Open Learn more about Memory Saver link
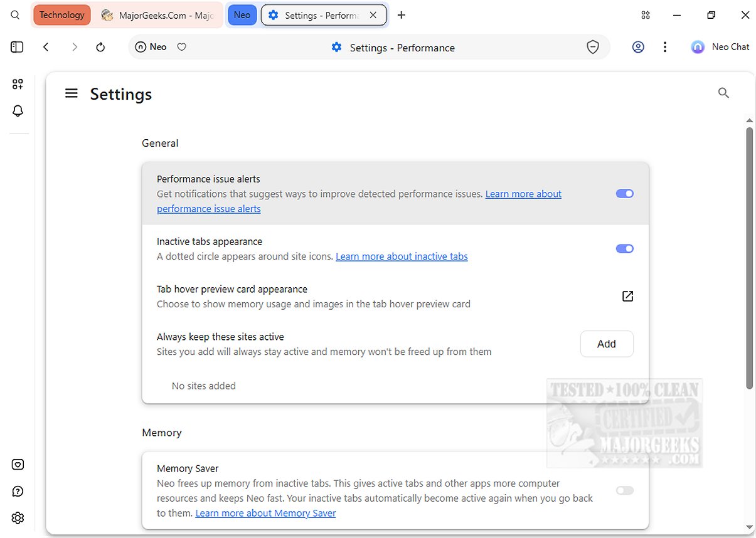Image resolution: width=756 pixels, height=538 pixels. [x=265, y=513]
